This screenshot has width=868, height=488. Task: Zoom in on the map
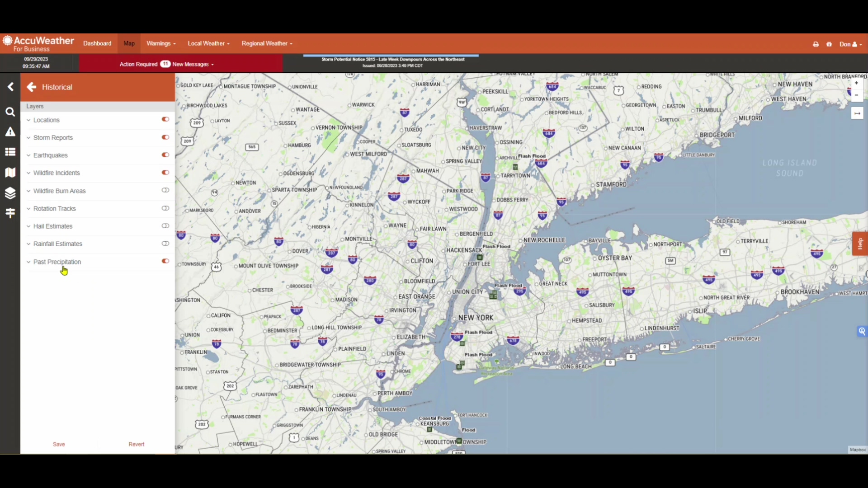click(856, 83)
